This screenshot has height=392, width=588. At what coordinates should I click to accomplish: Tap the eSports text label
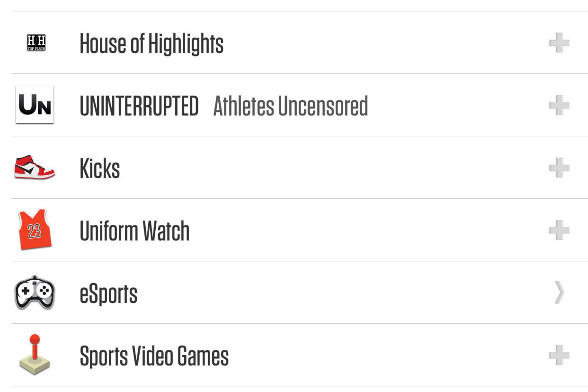[108, 294]
